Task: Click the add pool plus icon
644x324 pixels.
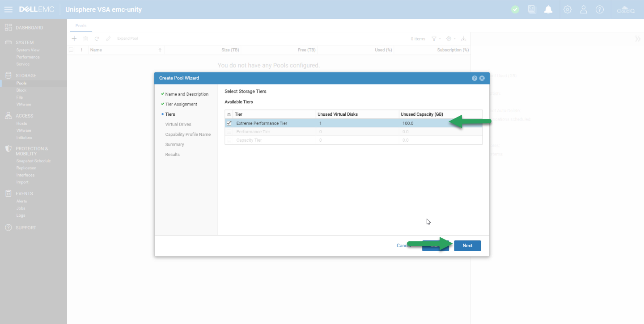Action: 74,39
